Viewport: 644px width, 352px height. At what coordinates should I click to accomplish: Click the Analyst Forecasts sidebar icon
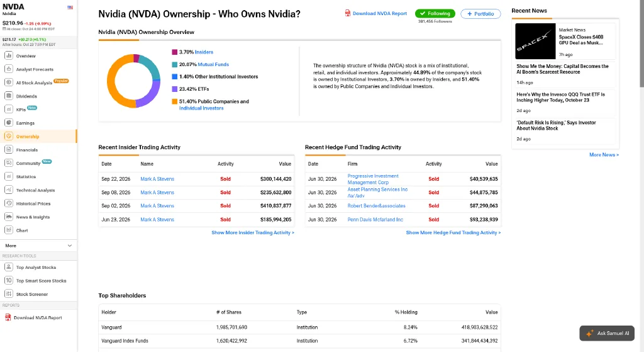(9, 69)
